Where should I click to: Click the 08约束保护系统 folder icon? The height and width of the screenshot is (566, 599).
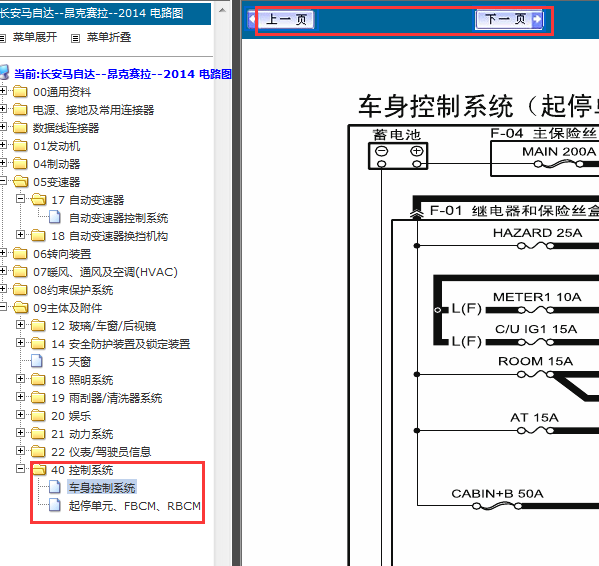click(20, 289)
